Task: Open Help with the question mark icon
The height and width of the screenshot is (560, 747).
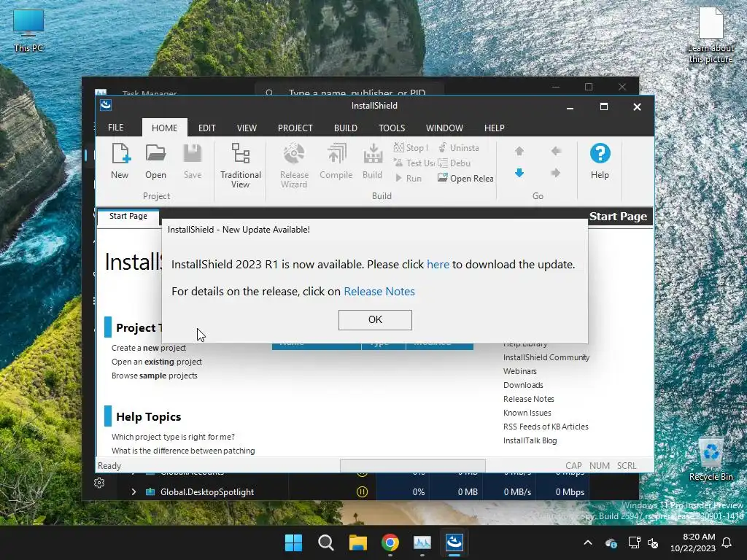Action: tap(600, 161)
